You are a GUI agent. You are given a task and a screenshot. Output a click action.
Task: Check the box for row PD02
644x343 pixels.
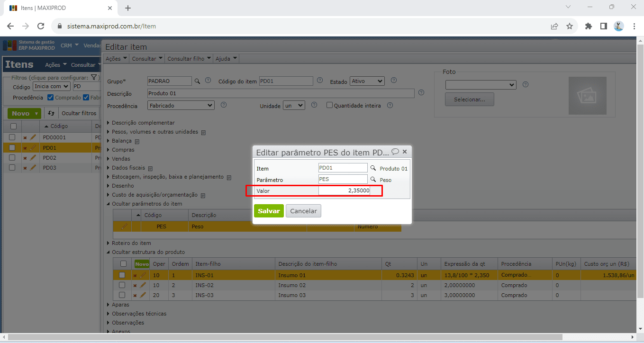point(12,157)
